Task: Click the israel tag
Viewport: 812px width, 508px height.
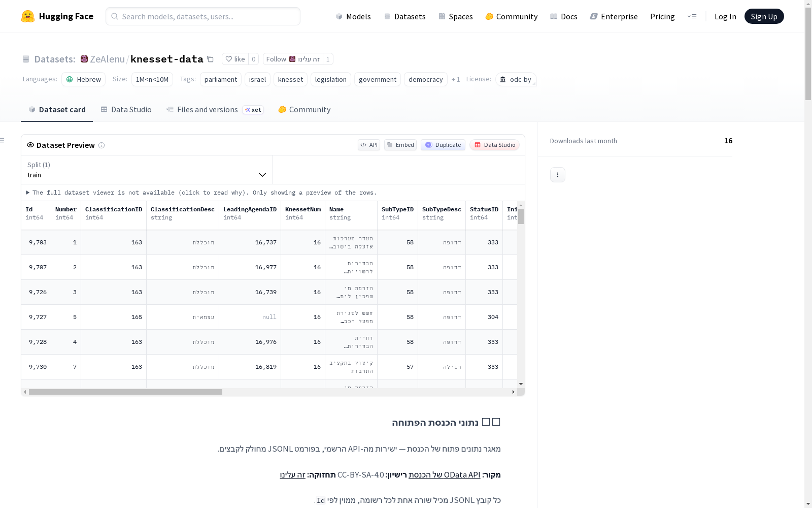Action: [257, 79]
